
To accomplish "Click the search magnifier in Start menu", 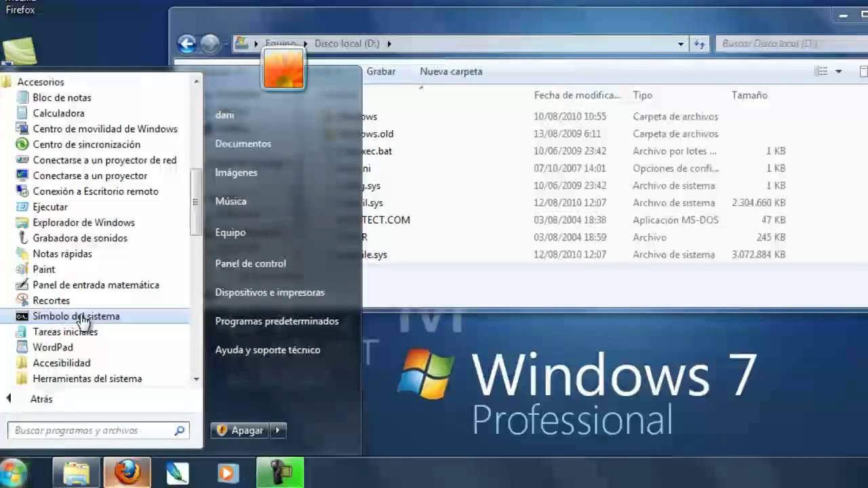I will [x=180, y=430].
